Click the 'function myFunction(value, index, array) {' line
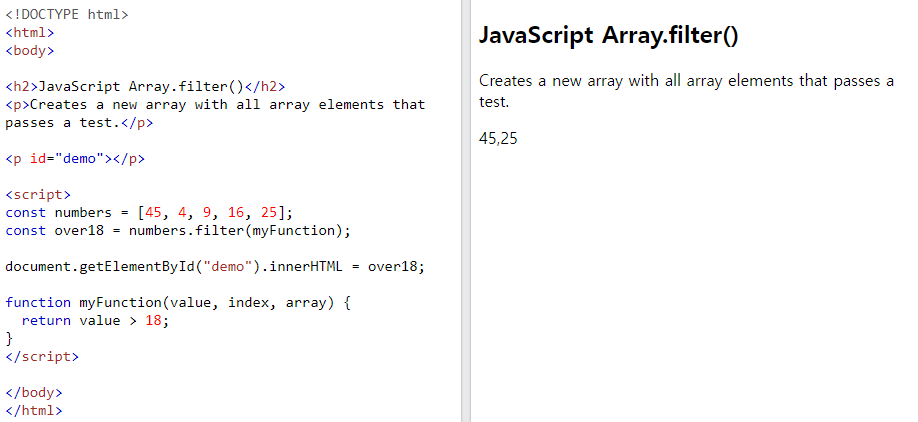Screen dimensions: 918x422 point(178,303)
